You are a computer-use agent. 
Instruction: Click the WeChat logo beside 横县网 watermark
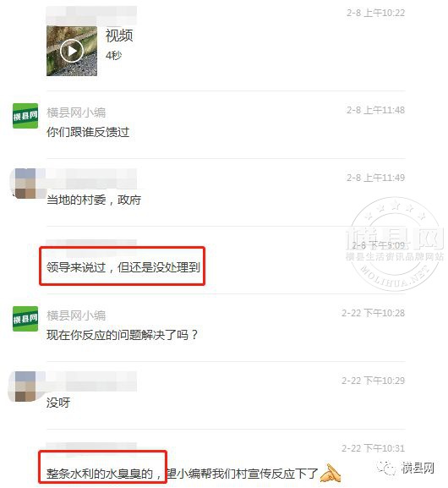385,468
